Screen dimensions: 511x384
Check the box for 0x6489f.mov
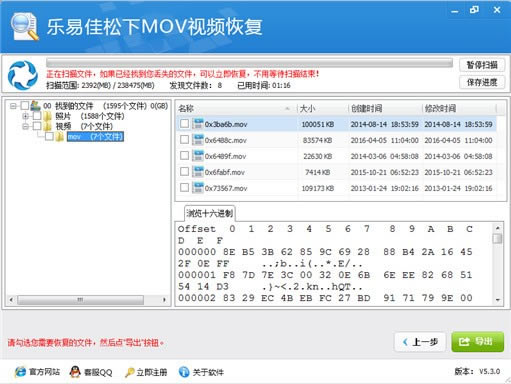[x=184, y=156]
